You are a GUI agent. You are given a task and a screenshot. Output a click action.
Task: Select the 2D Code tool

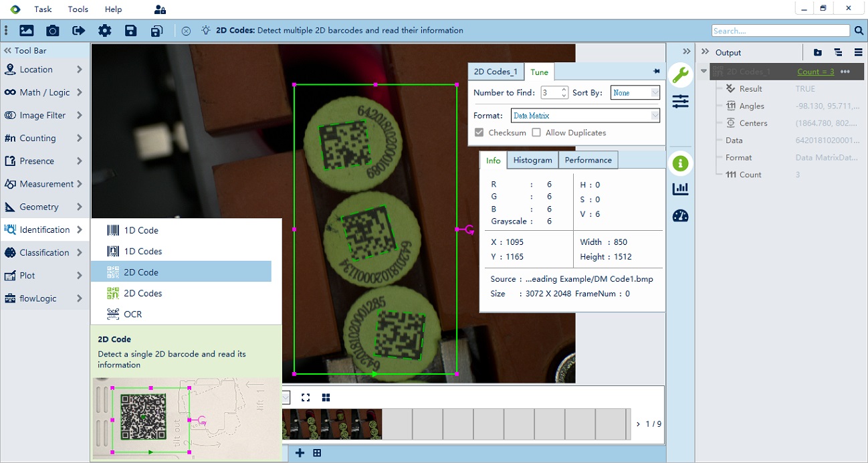click(181, 272)
